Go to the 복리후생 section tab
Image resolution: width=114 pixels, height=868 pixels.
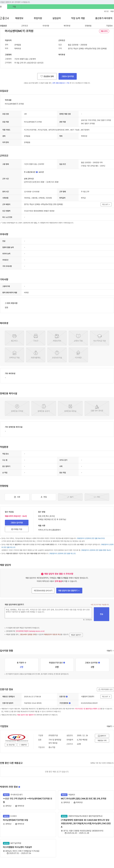(x=67, y=26)
